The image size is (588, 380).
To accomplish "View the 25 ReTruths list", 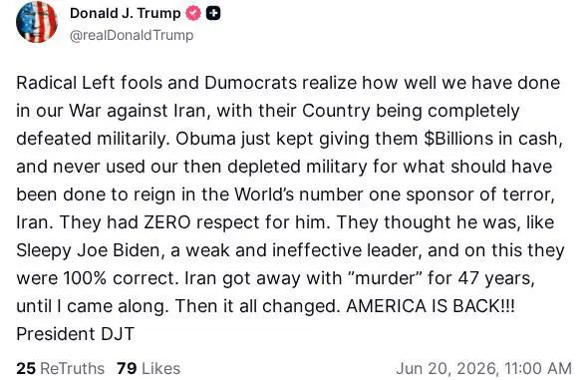I will [x=61, y=368].
